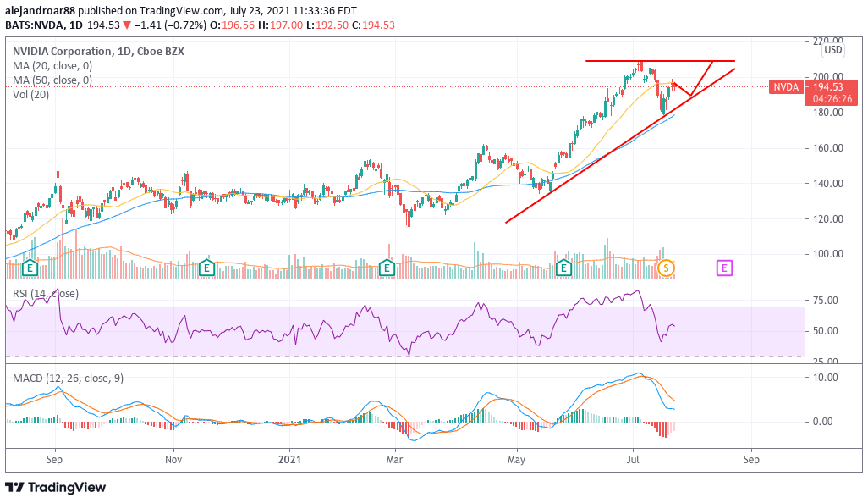868x503 pixels.
Task: Click the 160.00 price axis label
Action: 827,148
